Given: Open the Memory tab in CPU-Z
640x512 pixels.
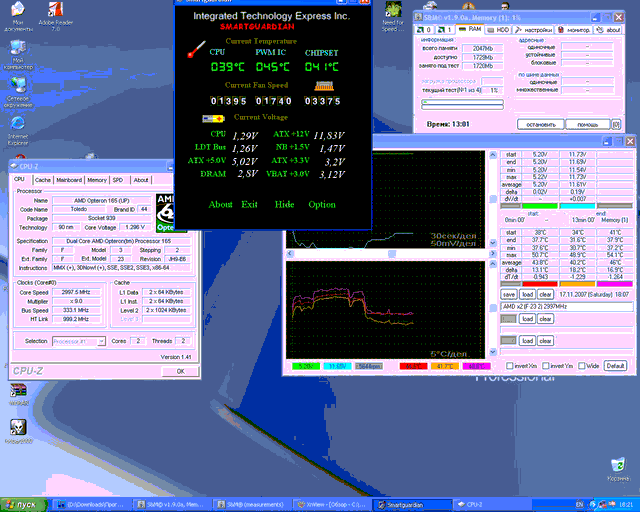Looking at the screenshot, I should 97,180.
